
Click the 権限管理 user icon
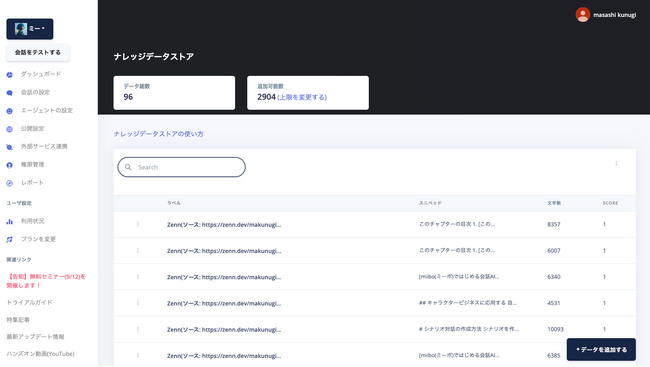[x=10, y=165]
